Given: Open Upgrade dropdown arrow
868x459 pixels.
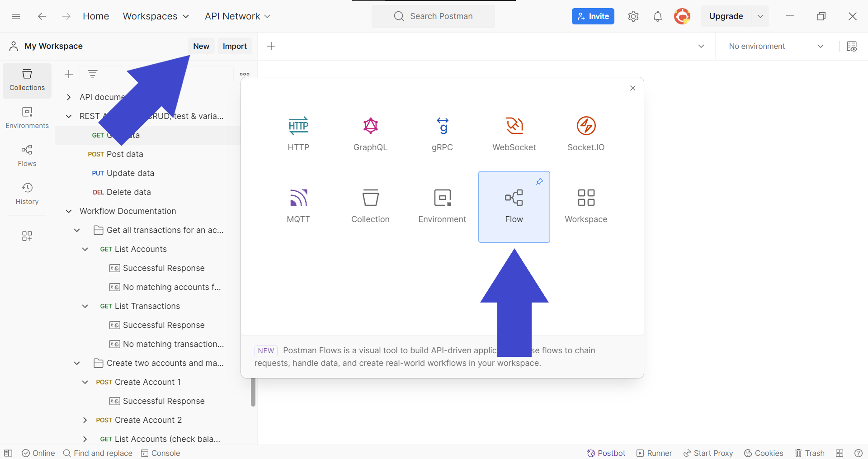Looking at the screenshot, I should [760, 16].
